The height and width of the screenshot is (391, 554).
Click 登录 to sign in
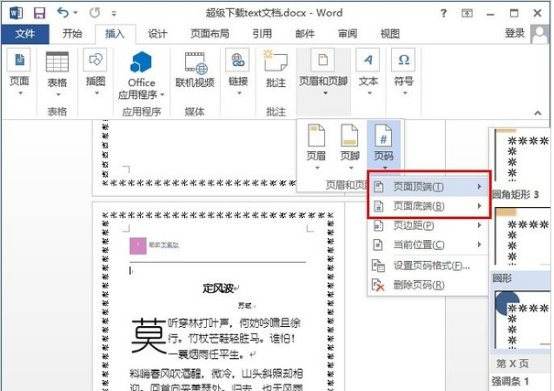coord(514,33)
